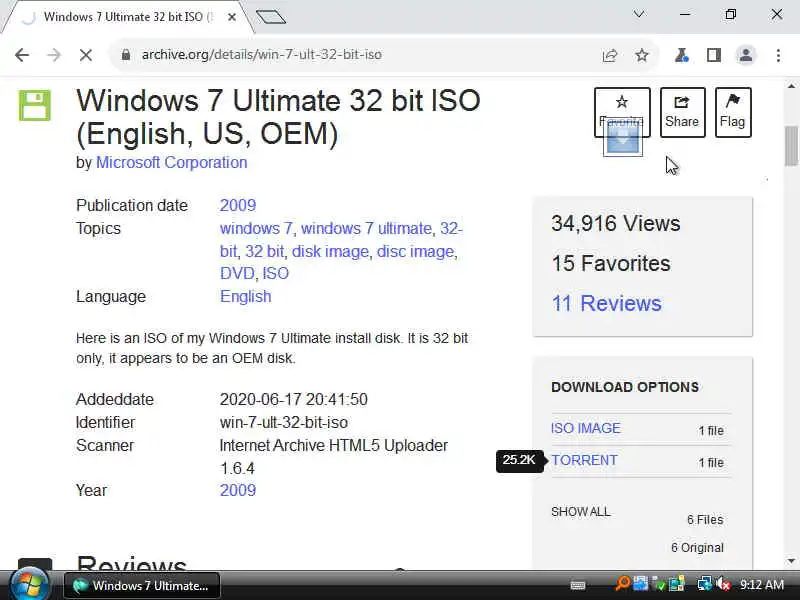Open publication date 2009 link
This screenshot has width=800, height=600.
click(238, 205)
